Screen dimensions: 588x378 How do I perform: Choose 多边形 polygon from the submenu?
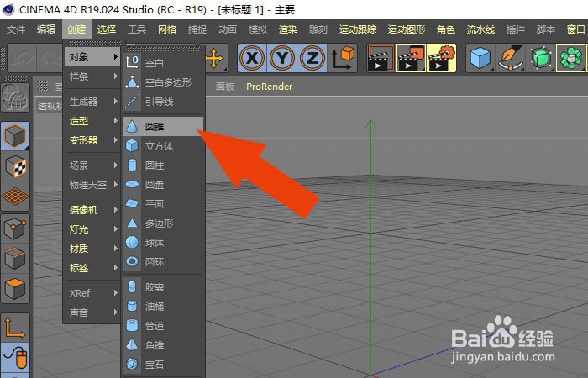point(163,223)
